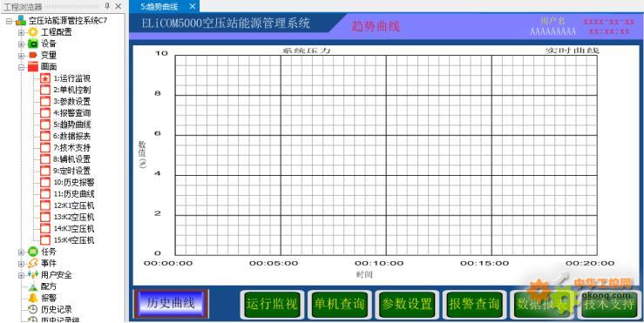Click the 报警 bell icon
The image size is (644, 323).
click(33, 298)
